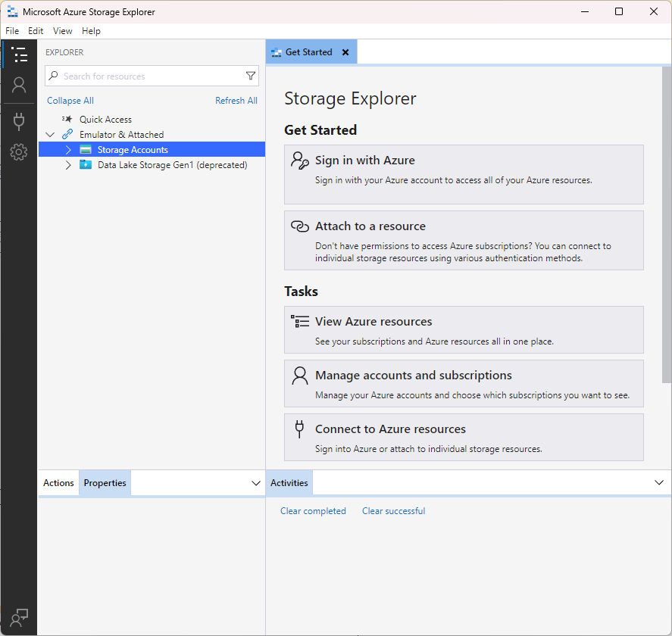The image size is (672, 636).
Task: Switch to the Actions tab
Action: (x=58, y=482)
